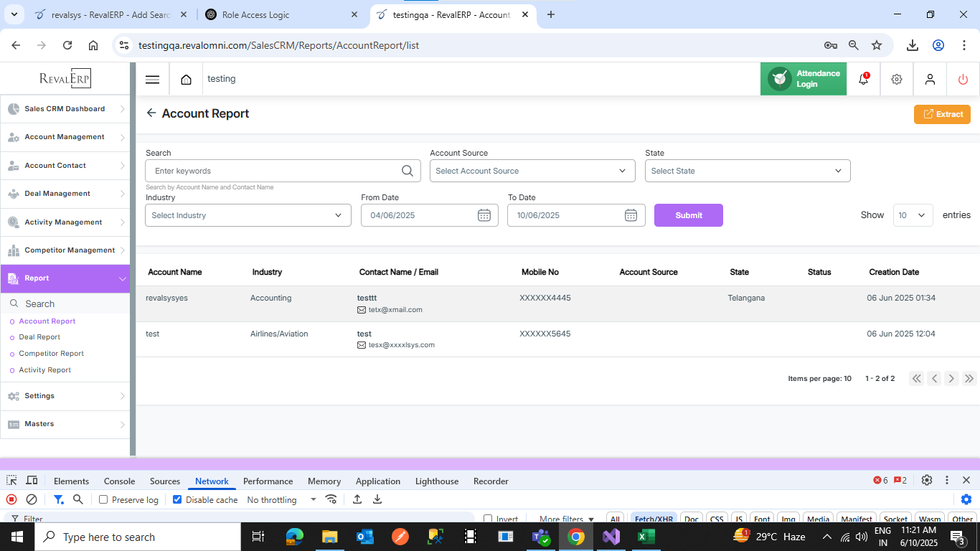Click the orange Extract button
Viewport: 980px width, 551px height.
point(942,114)
